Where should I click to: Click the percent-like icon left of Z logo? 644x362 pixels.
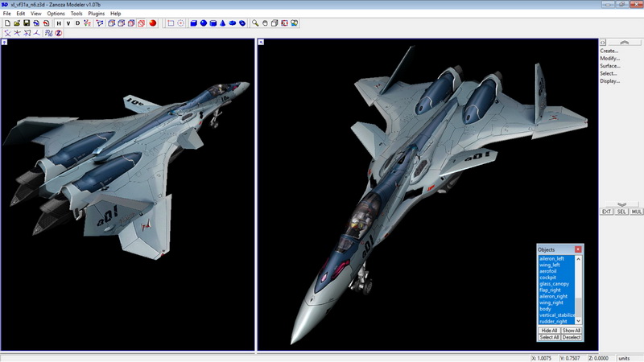[x=48, y=33]
